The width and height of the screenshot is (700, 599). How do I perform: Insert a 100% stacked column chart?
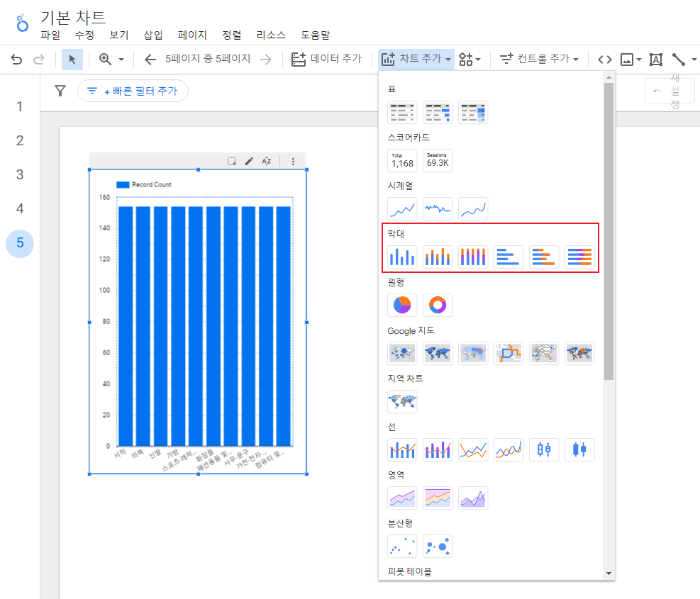pos(473,257)
